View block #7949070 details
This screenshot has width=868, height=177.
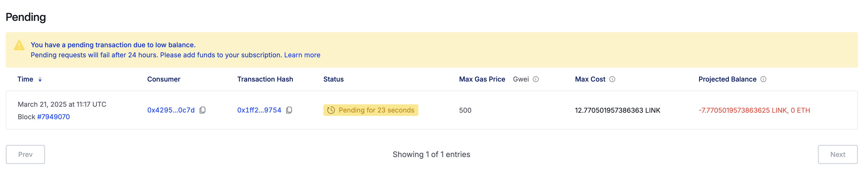[53, 117]
